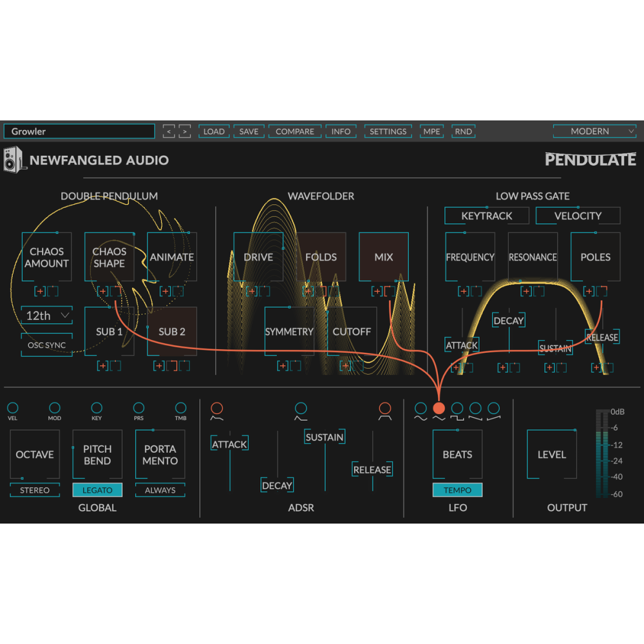Click the PITCH BEND control box
This screenshot has width=644, height=644.
[97, 454]
